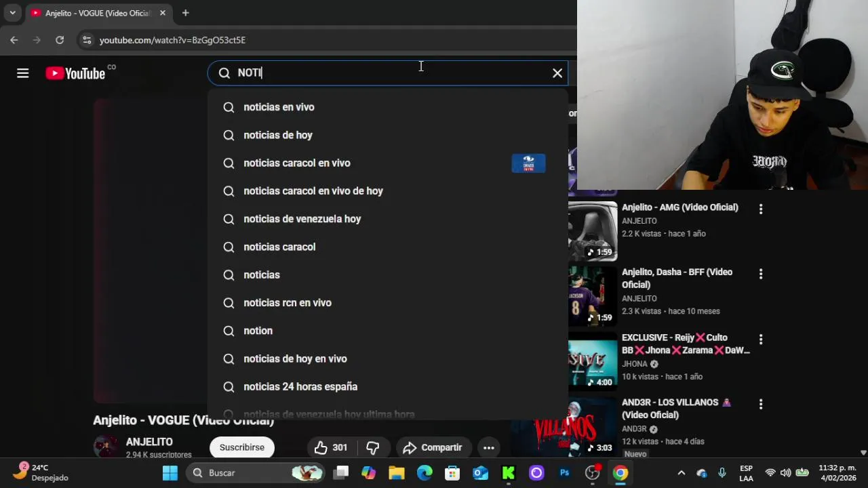
Task: Launch Copilot from the taskbar
Action: click(368, 473)
